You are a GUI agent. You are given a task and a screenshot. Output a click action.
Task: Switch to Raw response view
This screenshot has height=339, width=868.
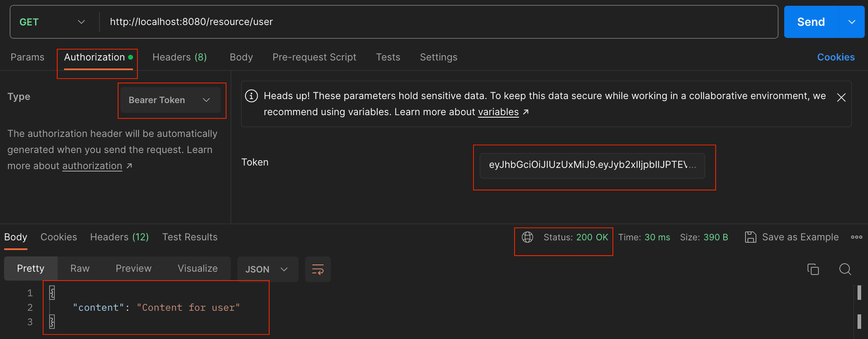point(80,268)
